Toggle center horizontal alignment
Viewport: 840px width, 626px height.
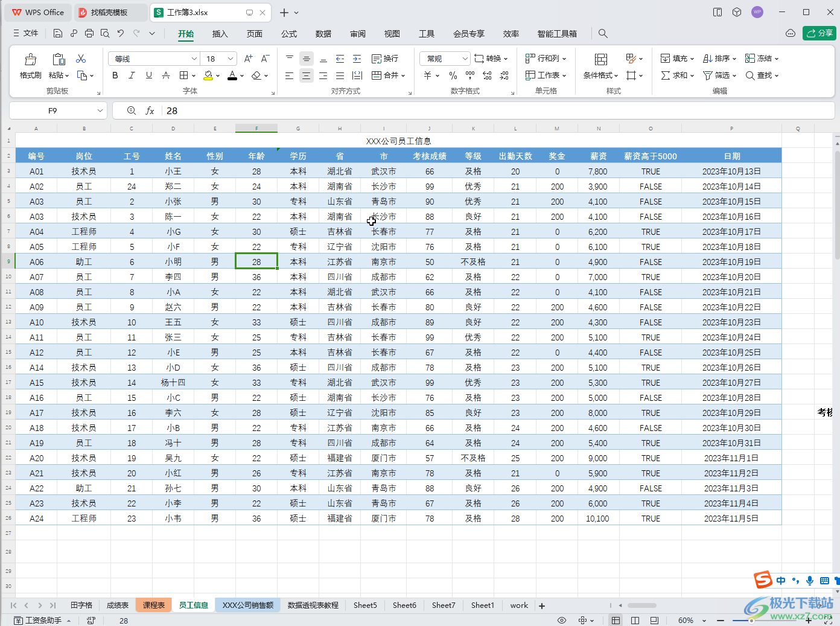click(x=307, y=75)
